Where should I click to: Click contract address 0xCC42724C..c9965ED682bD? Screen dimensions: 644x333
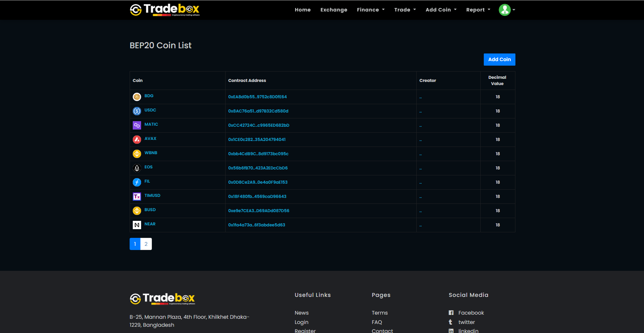click(x=259, y=125)
